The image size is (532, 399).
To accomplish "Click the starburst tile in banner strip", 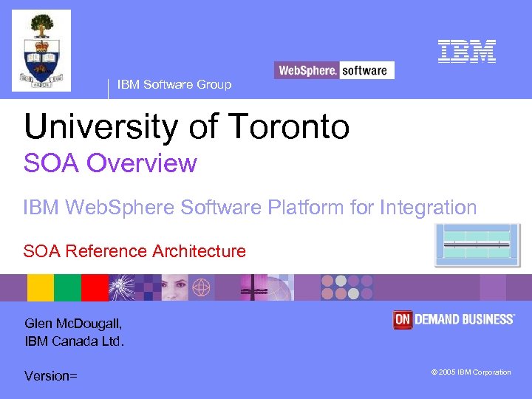I will pos(122,287).
